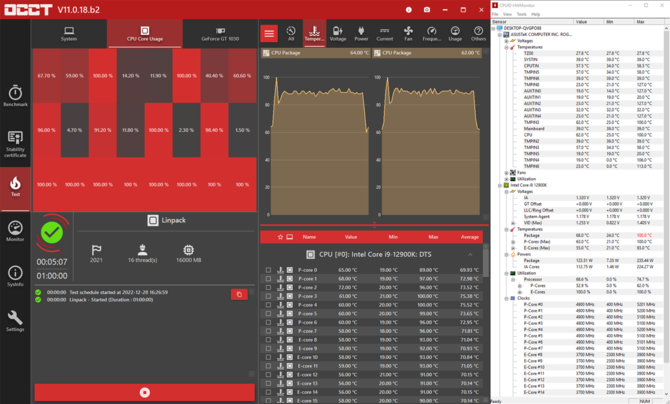Open Settings wrench in OCCT sidebar
Image resolution: width=670 pixels, height=404 pixels.
click(x=15, y=321)
